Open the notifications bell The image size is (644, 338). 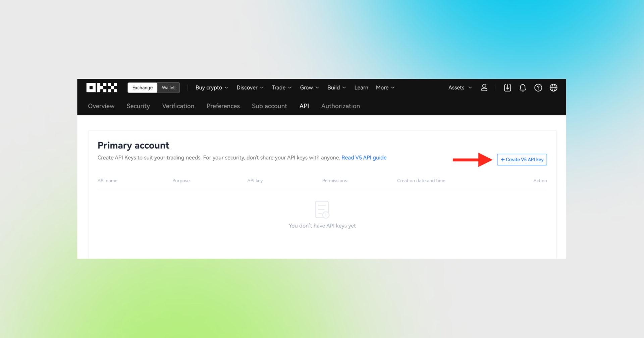coord(523,88)
